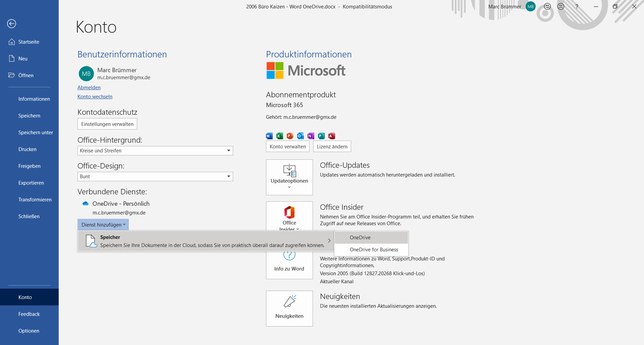Open the Office-Design combo box
Screen dimensions: 644x345
tap(155, 177)
